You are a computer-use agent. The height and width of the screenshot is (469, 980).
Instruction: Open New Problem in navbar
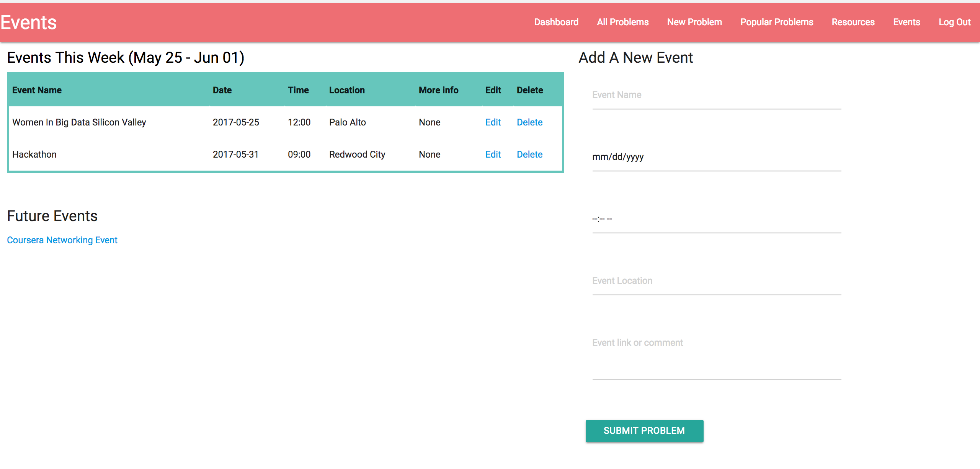pyautogui.click(x=694, y=22)
